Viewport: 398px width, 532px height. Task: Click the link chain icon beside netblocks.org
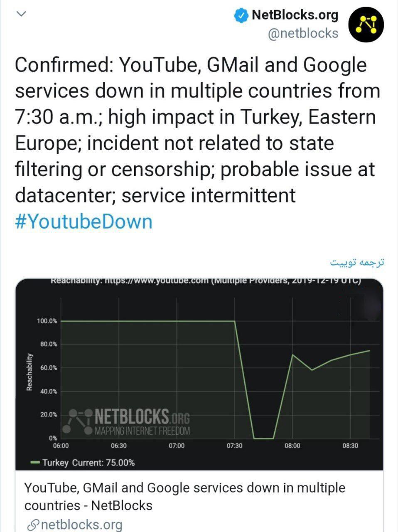pyautogui.click(x=32, y=525)
